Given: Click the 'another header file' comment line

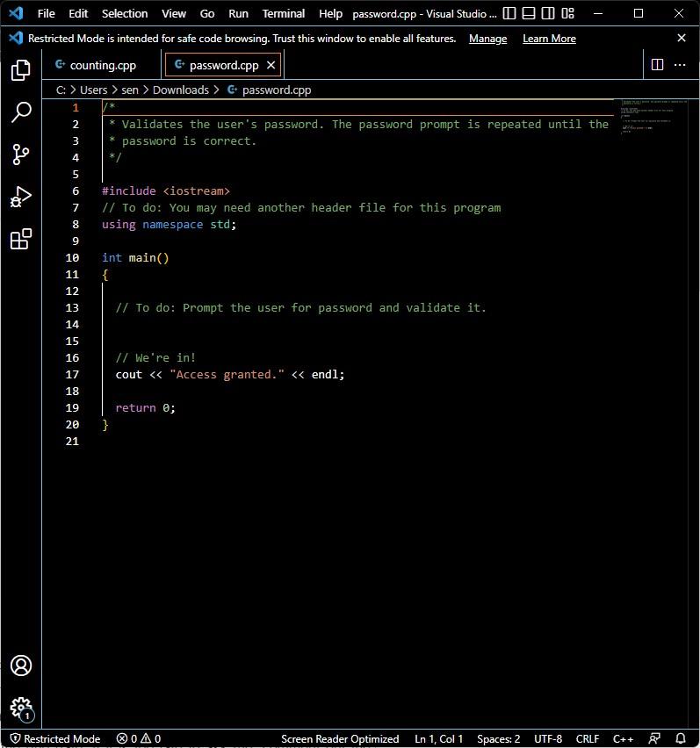Looking at the screenshot, I should pos(301,207).
